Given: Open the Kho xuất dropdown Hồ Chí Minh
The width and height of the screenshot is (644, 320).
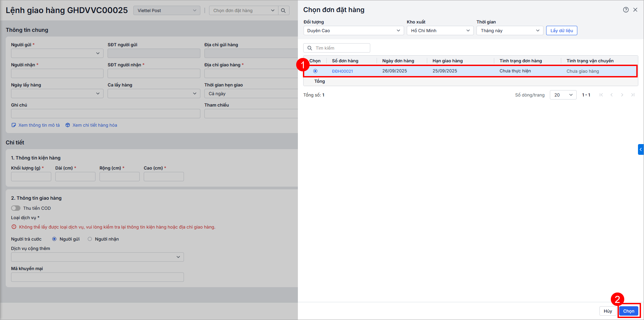Looking at the screenshot, I should [440, 30].
